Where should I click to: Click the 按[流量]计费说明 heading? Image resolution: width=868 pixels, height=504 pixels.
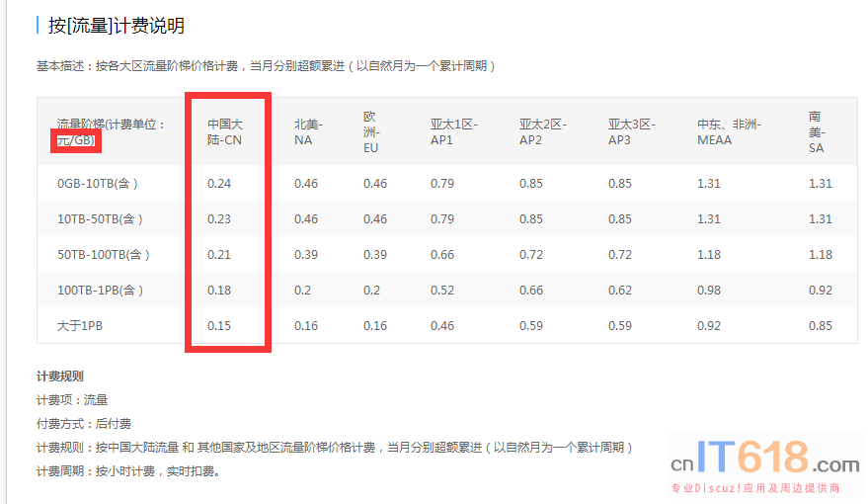116,26
